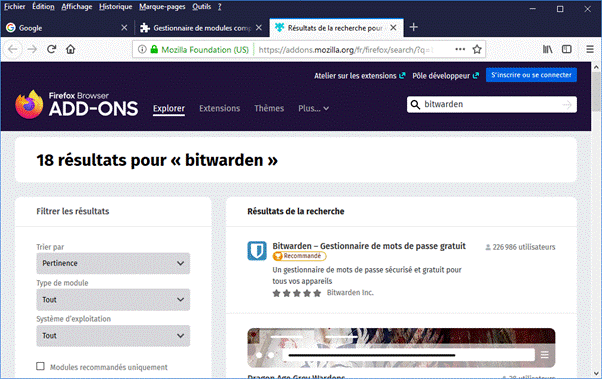Click the puzzle piece tab icon
Image resolution: width=602 pixels, height=379 pixels.
(x=145, y=28)
